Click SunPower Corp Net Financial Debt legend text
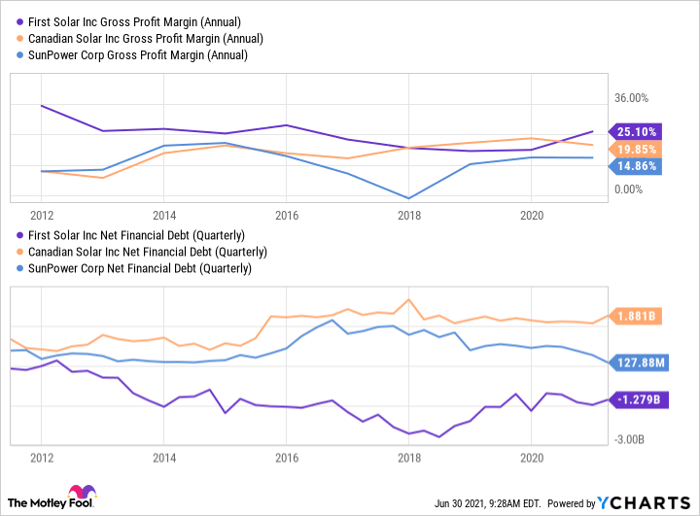Image resolution: width=700 pixels, height=516 pixels. click(x=139, y=269)
